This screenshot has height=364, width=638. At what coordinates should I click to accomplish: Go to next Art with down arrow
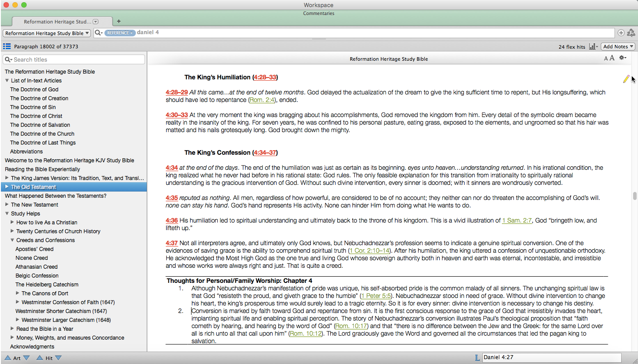pos(26,358)
